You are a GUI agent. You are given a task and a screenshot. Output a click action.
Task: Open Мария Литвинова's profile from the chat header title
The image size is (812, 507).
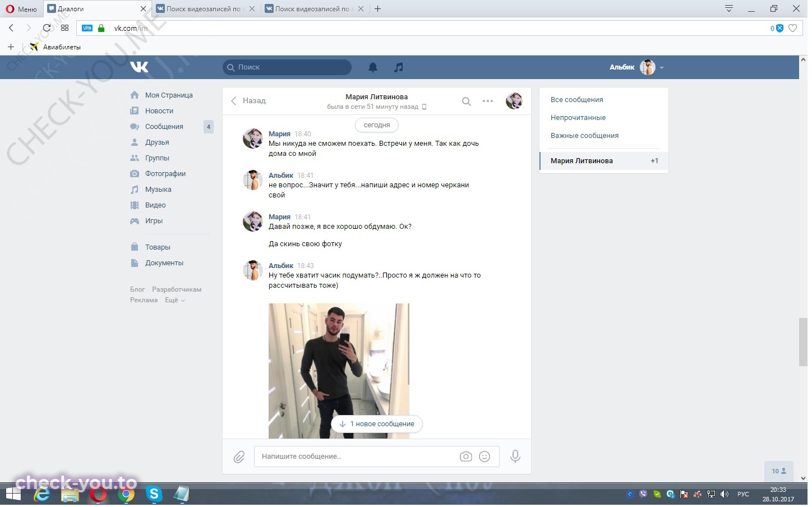coord(377,97)
